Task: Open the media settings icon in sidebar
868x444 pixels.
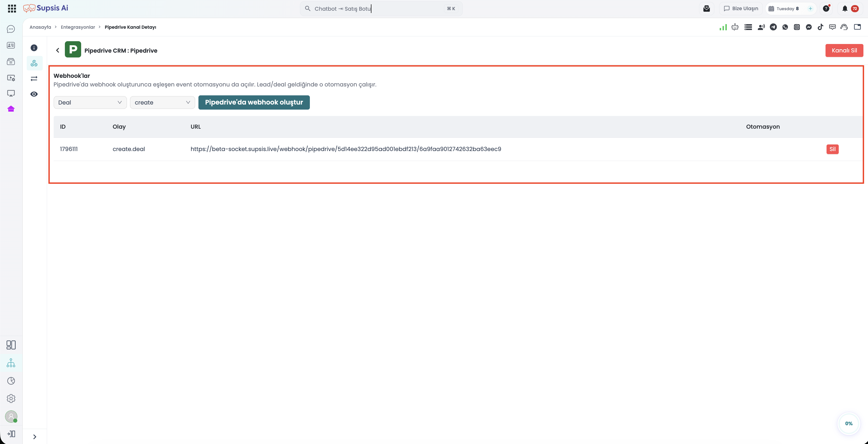Action: pyautogui.click(x=11, y=78)
